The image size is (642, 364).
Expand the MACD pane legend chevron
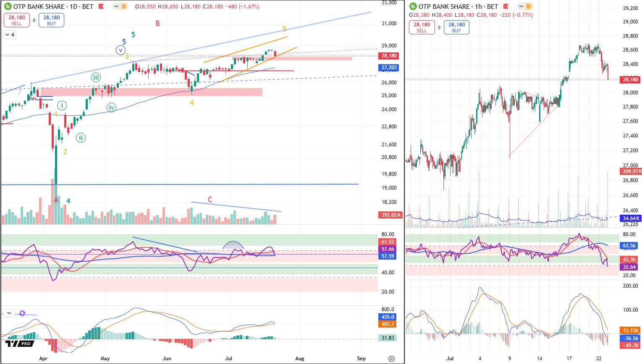[9, 313]
